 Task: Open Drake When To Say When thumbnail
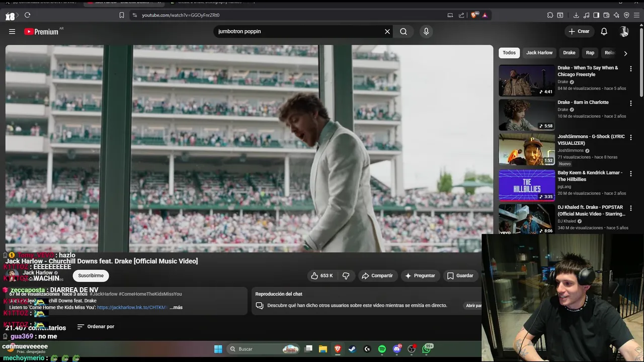coord(527,80)
